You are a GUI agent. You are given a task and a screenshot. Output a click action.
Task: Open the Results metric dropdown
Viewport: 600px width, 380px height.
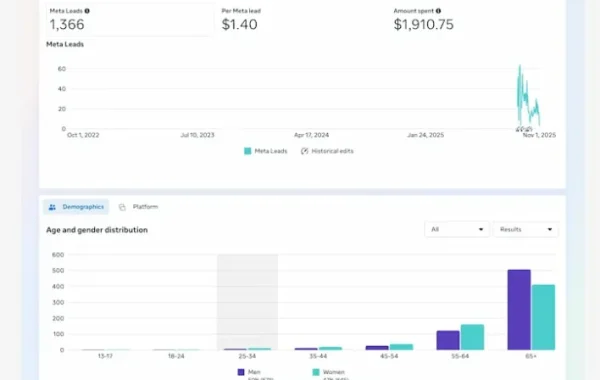coord(526,229)
